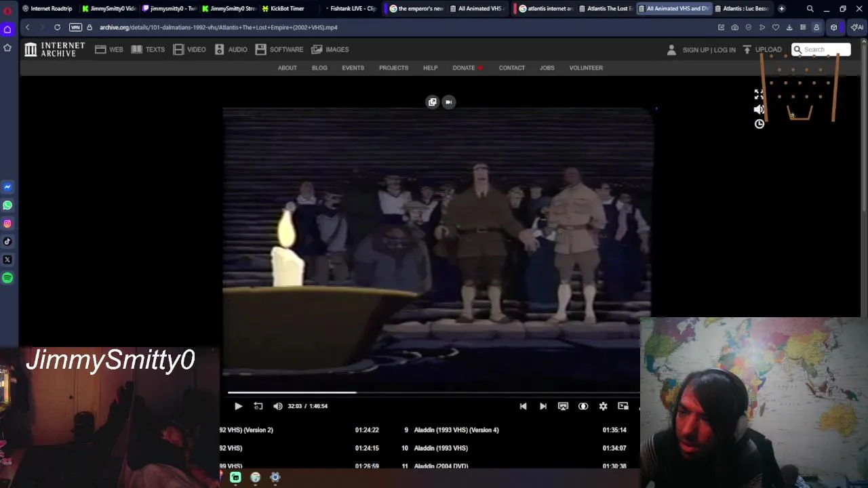The image size is (868, 488).
Task: Open the WEB section
Action: [x=109, y=49]
